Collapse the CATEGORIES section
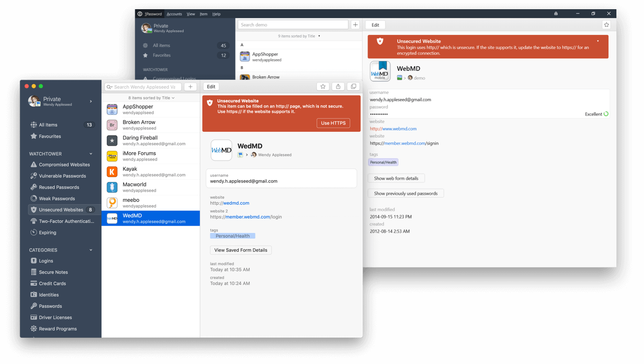The image size is (644, 364). point(90,250)
